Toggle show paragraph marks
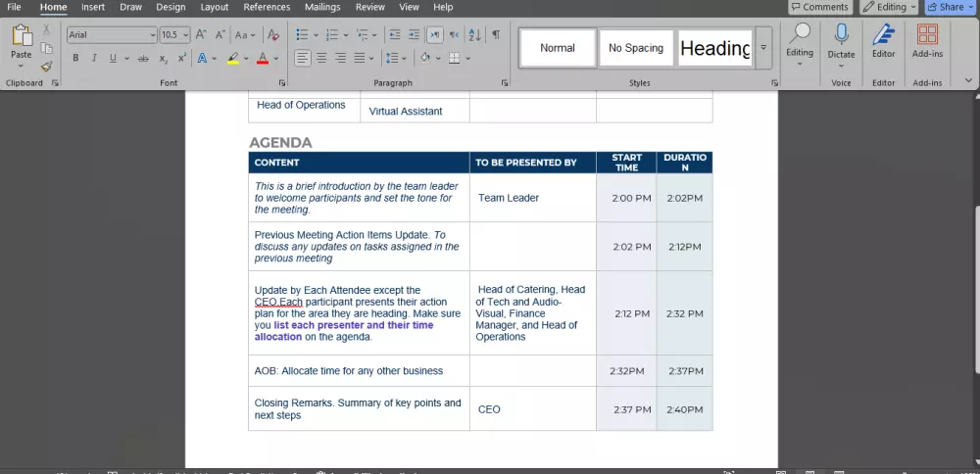The width and height of the screenshot is (980, 474). point(496,35)
